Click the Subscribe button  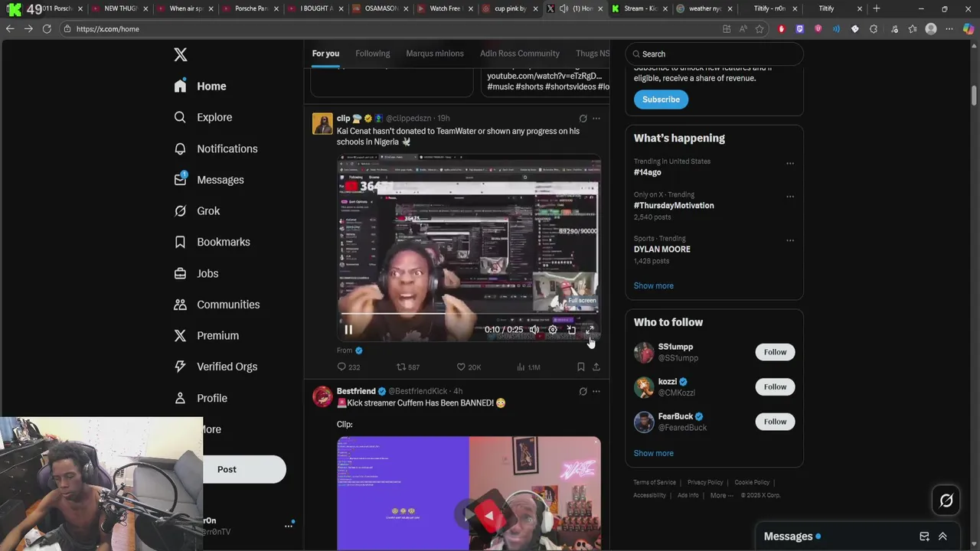[x=661, y=99]
